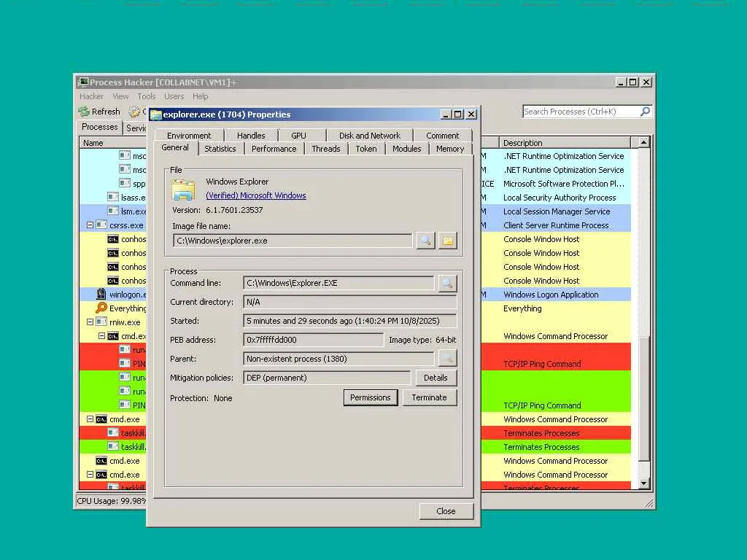Click the magnifier icon beside Image file name

click(x=425, y=241)
